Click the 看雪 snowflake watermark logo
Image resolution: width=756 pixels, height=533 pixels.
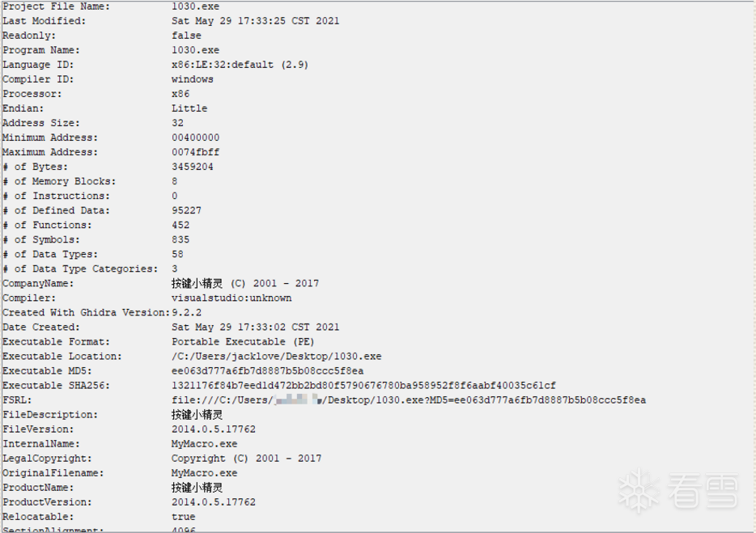tap(638, 491)
